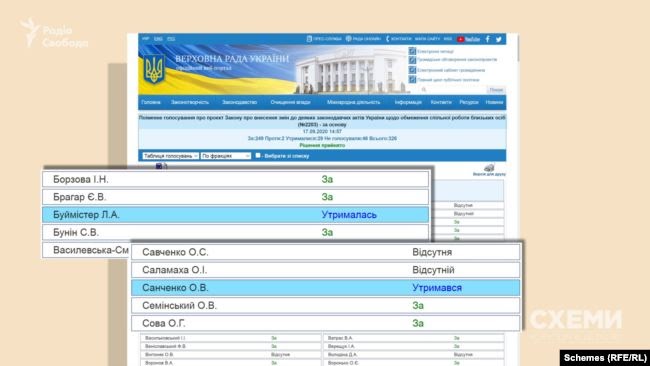Open the 'Інформація' menu item
This screenshot has height=366, width=650.
click(x=408, y=102)
